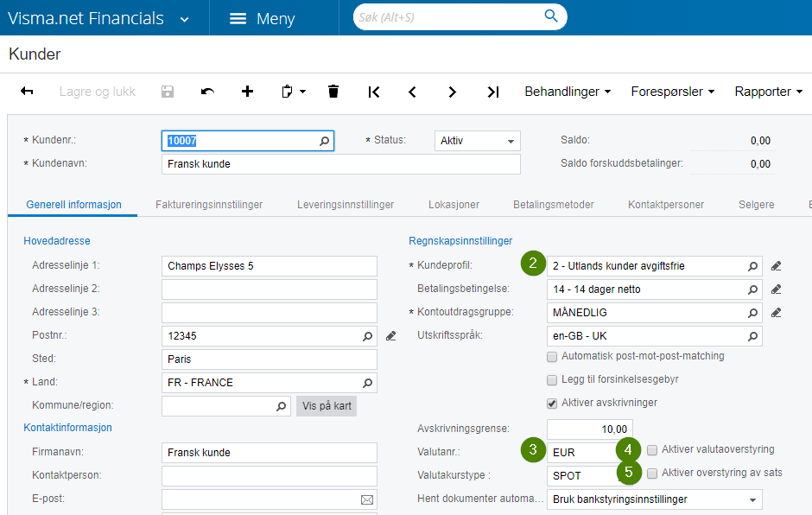Edit Kundeprofil with pencil icon
This screenshot has height=515, width=812.
pyautogui.click(x=776, y=266)
